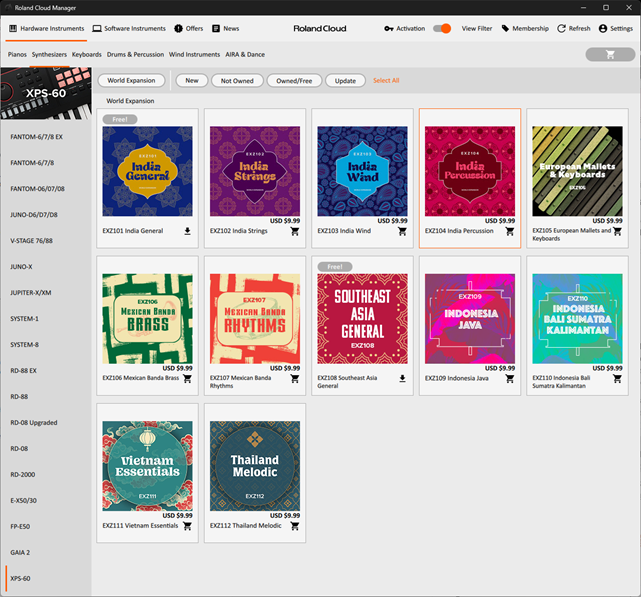Viewport: 641px width, 597px height.
Task: Select the Pianos category
Action: click(17, 54)
